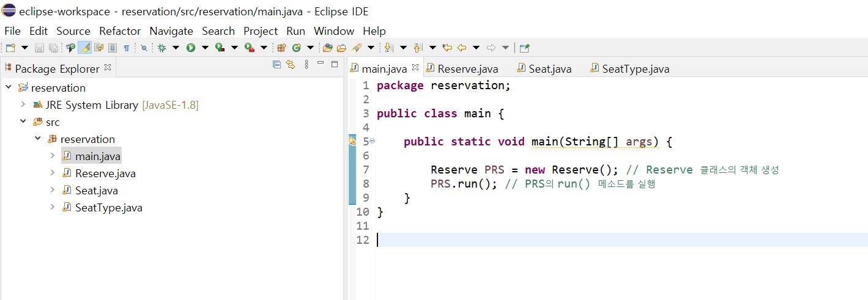Open the Source menu
The width and height of the screenshot is (868, 300).
click(x=73, y=31)
